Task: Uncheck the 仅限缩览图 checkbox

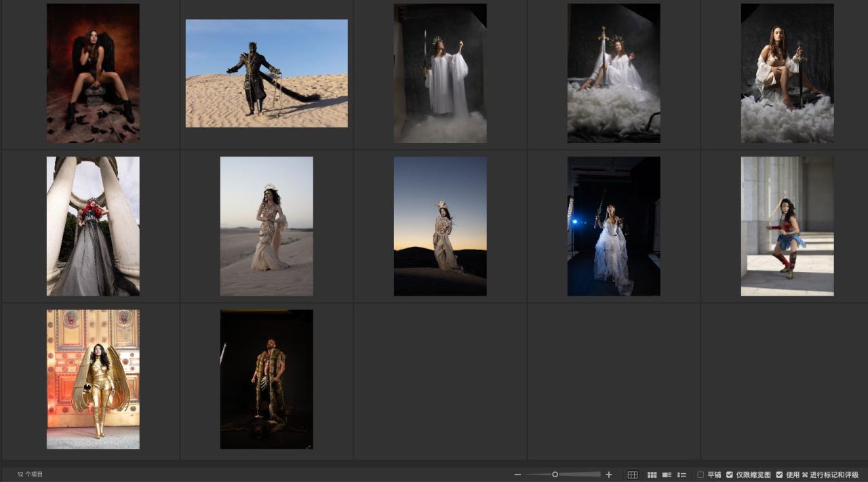Action: point(730,475)
